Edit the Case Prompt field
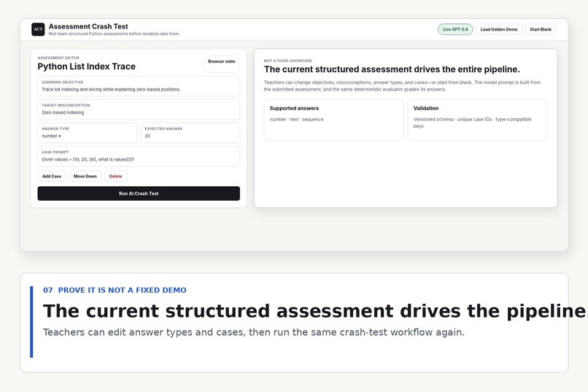This screenshot has height=392, width=588. point(139,156)
